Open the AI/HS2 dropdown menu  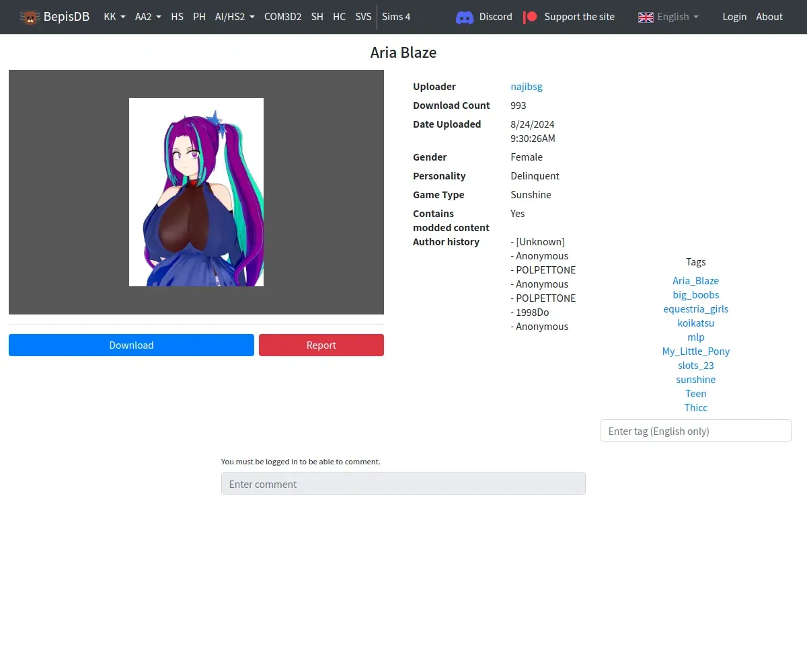[x=235, y=17]
